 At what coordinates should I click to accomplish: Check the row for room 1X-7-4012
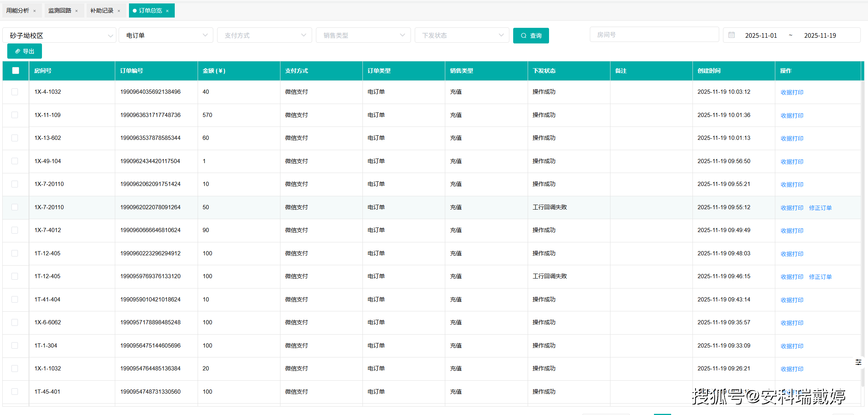(x=15, y=230)
